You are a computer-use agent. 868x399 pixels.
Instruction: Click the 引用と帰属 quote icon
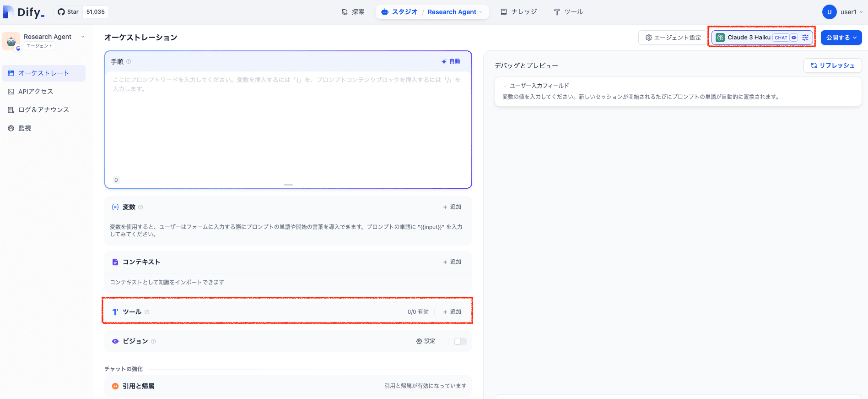115,386
